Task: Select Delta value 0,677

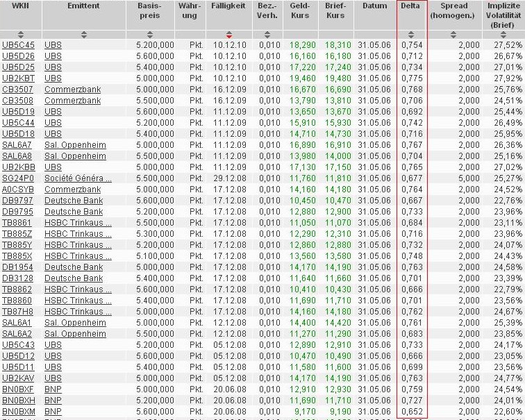Action: click(x=412, y=178)
